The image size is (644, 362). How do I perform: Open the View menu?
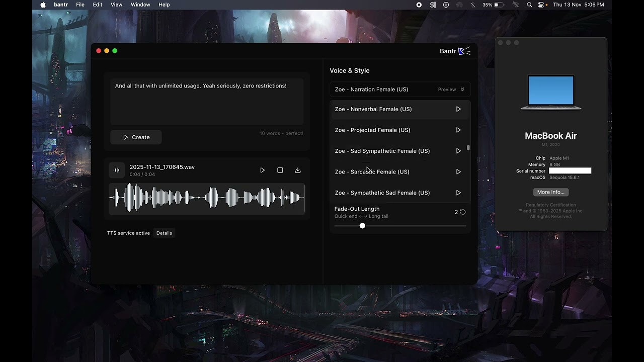(116, 5)
